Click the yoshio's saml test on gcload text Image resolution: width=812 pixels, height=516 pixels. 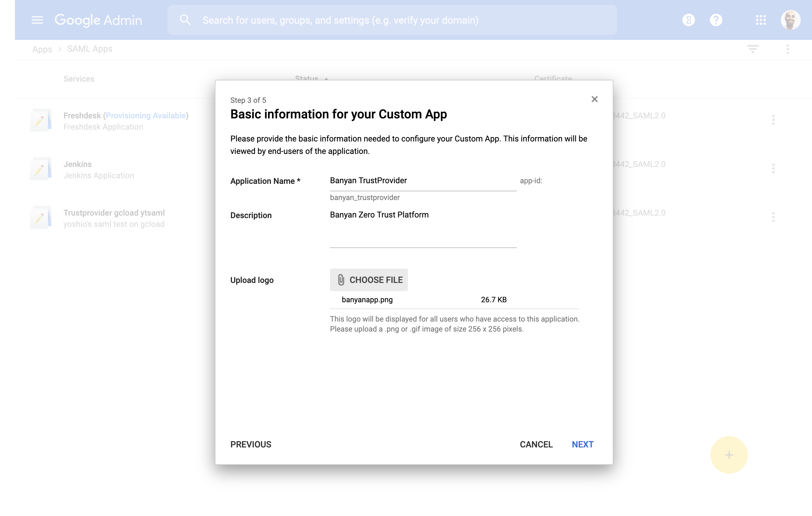(114, 224)
